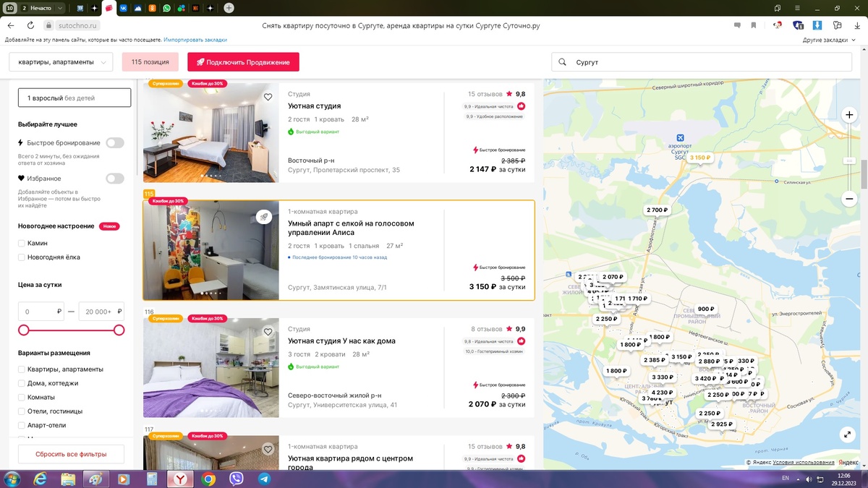868x488 pixels.
Task: Favorite 'Уютная студия У нас как дома'
Action: tap(268, 332)
